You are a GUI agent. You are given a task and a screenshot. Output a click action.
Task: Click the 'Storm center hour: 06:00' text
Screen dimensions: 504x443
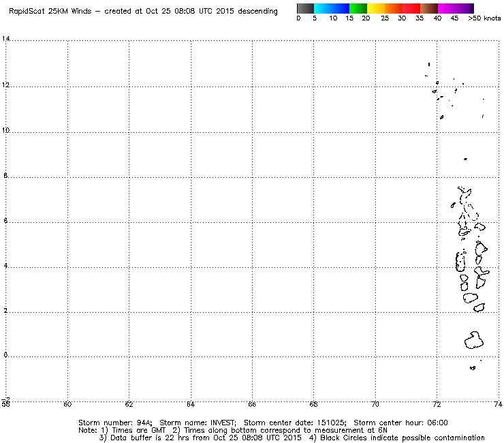click(x=400, y=423)
